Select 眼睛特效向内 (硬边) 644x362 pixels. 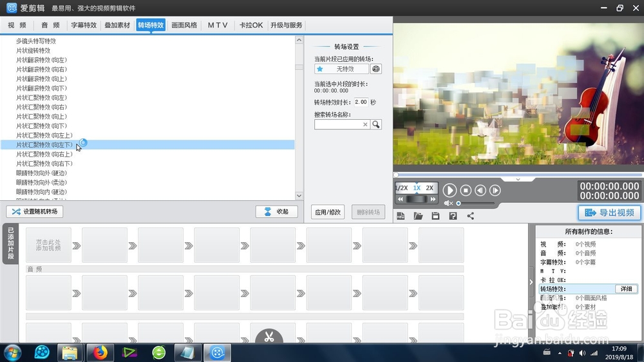point(41,193)
